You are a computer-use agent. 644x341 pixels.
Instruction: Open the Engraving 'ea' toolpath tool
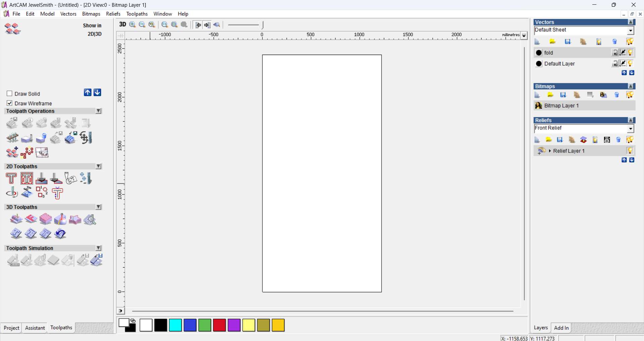(71, 178)
